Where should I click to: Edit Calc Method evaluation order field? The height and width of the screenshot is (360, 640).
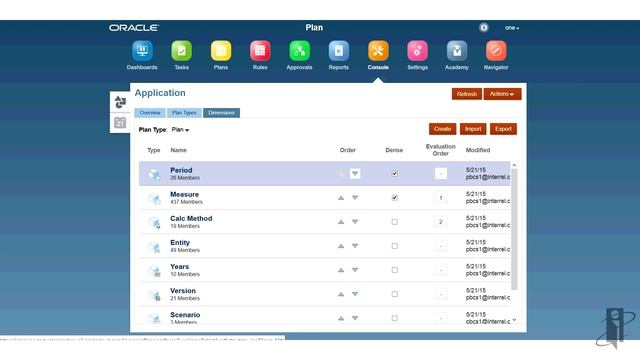(x=440, y=222)
